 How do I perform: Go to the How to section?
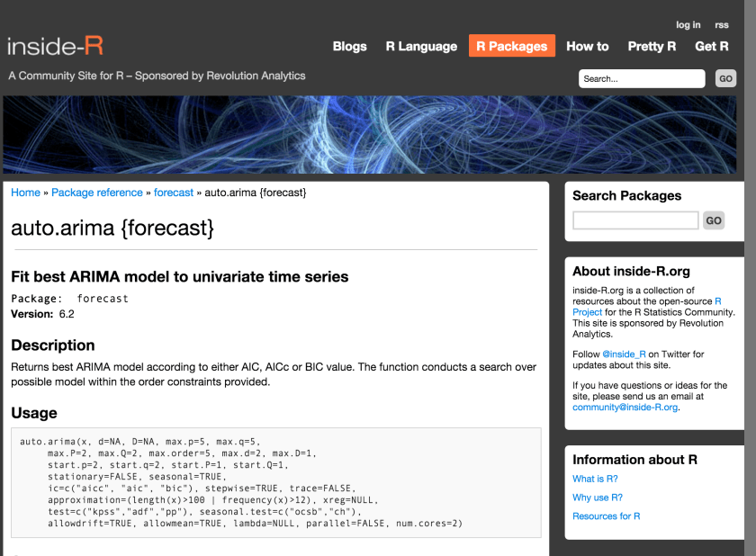587,47
